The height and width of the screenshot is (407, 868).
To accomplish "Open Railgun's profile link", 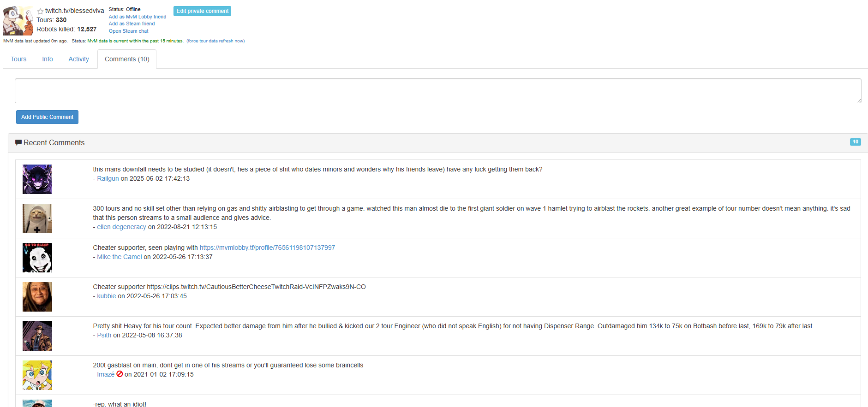I will click(x=108, y=178).
